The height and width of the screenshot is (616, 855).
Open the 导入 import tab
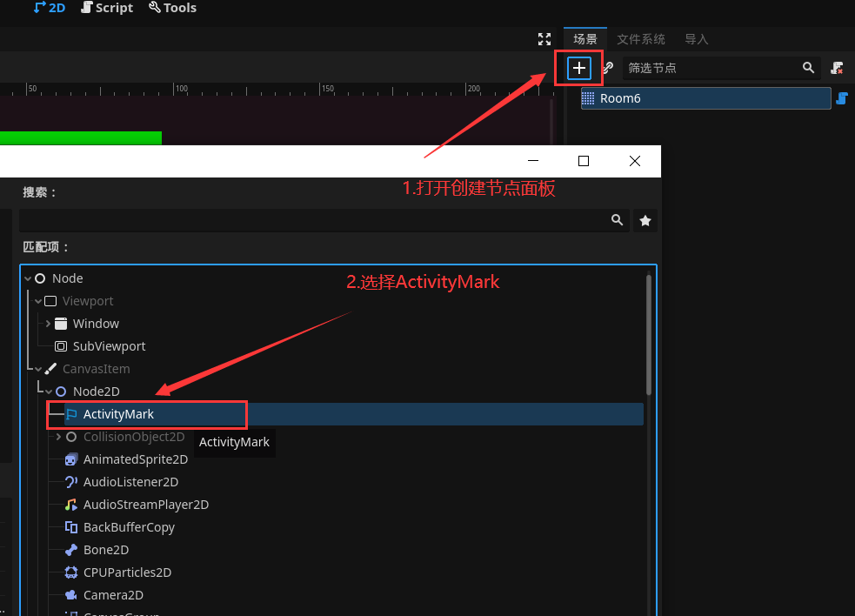(x=697, y=39)
